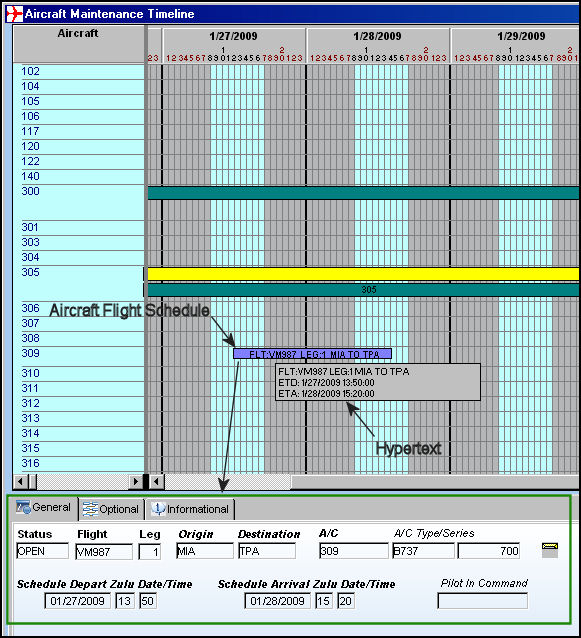Viewport: 581px width, 638px height.
Task: Click the depart minute field 50
Action: 148,601
